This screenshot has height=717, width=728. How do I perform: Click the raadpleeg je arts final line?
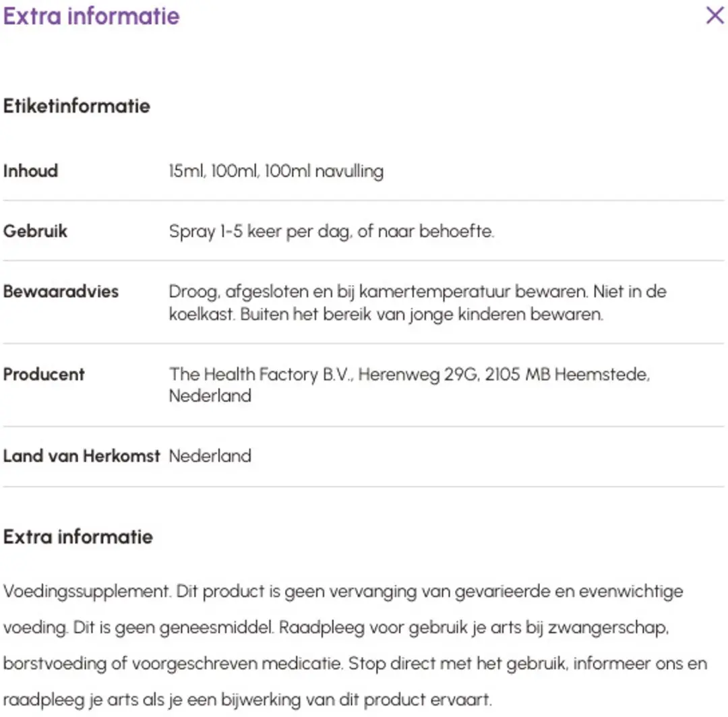point(247,700)
